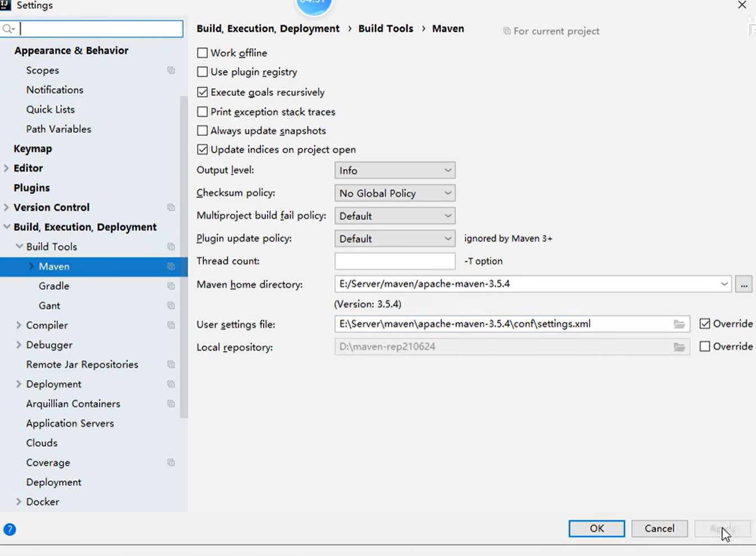Click project-level icon beside Scopes

tap(171, 70)
